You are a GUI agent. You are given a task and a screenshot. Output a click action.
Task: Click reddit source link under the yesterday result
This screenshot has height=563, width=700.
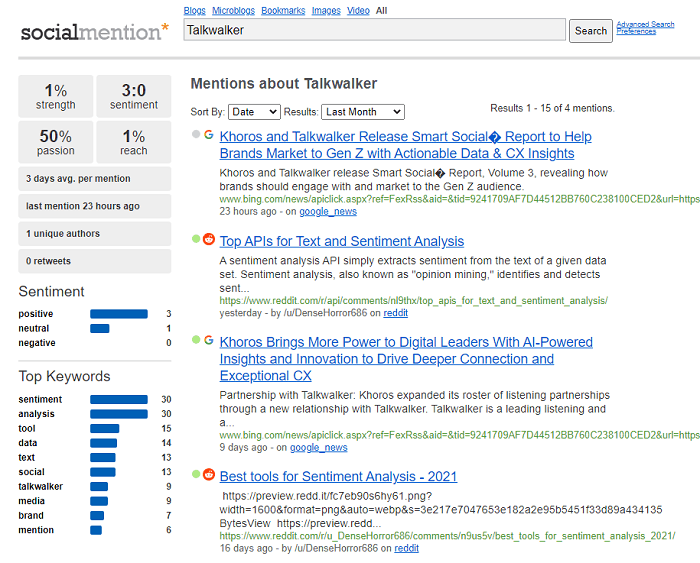point(396,313)
